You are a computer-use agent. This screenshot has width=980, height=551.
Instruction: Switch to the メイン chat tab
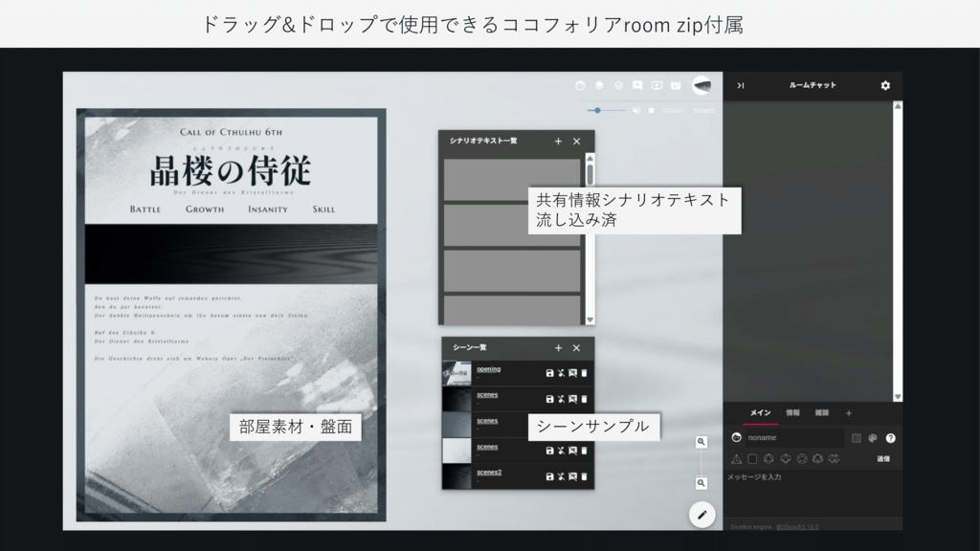tap(760, 413)
